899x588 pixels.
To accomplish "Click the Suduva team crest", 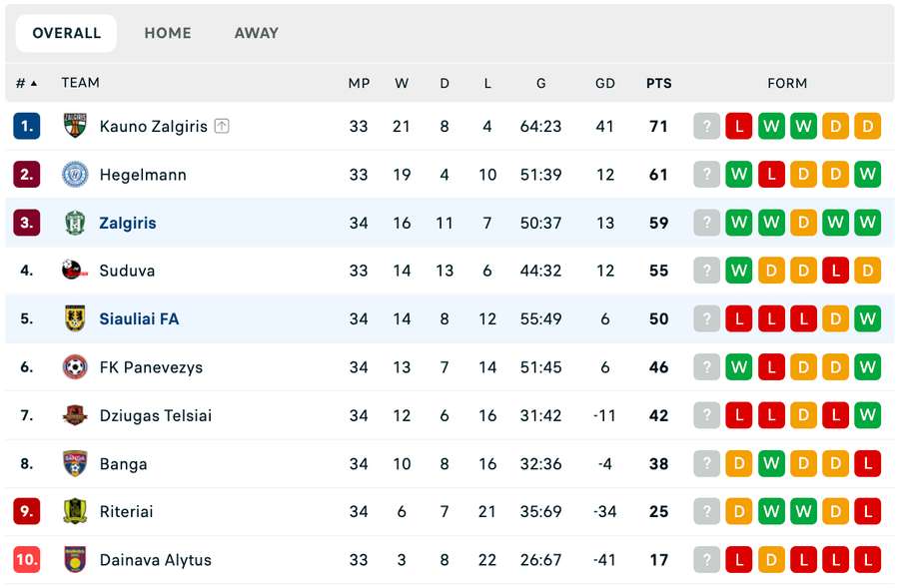I will pyautogui.click(x=75, y=271).
